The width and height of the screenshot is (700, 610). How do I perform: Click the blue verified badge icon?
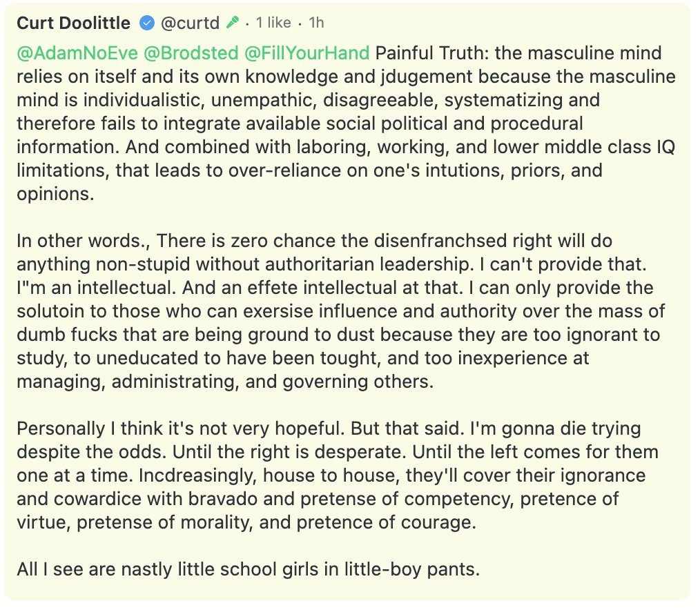146,23
